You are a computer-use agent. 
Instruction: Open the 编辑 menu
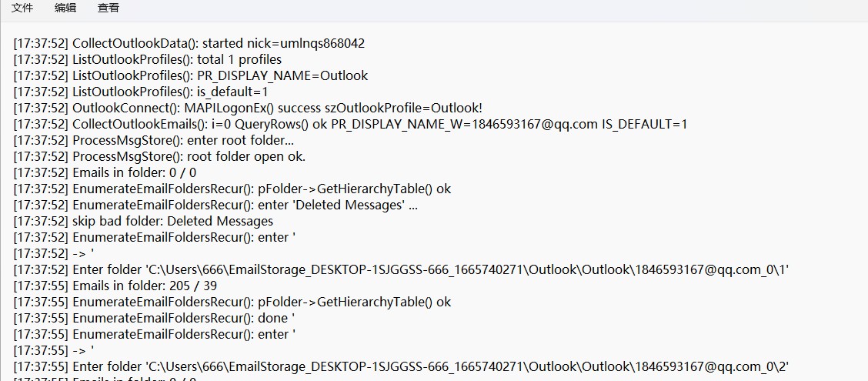65,8
